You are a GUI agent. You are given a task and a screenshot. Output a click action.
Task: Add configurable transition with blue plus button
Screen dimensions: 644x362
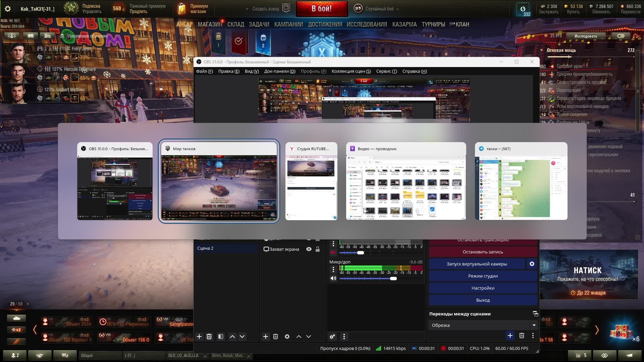pos(510,336)
